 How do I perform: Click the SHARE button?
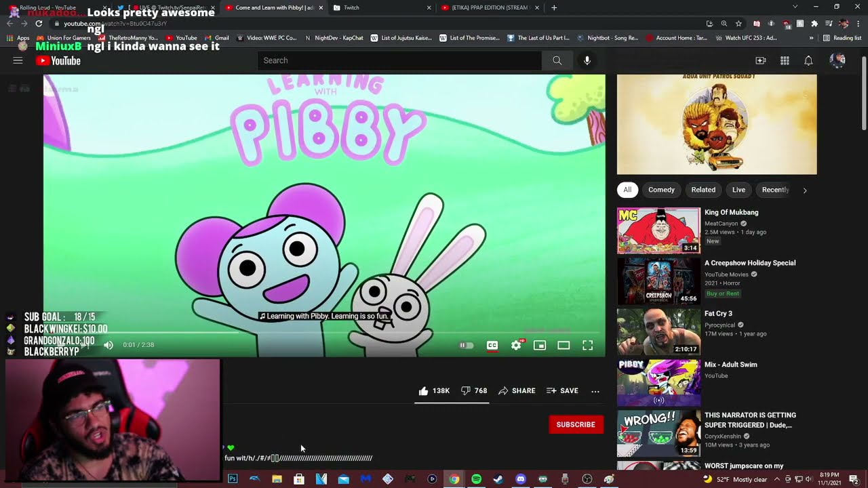[517, 391]
